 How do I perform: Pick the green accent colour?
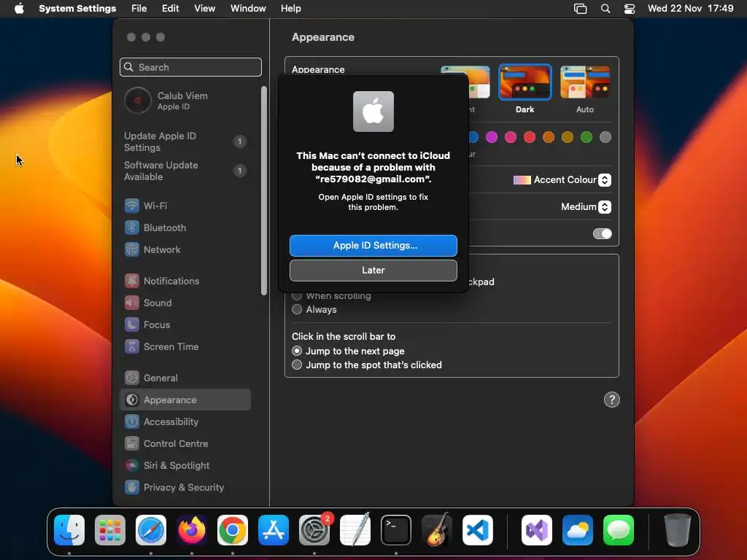(x=587, y=138)
